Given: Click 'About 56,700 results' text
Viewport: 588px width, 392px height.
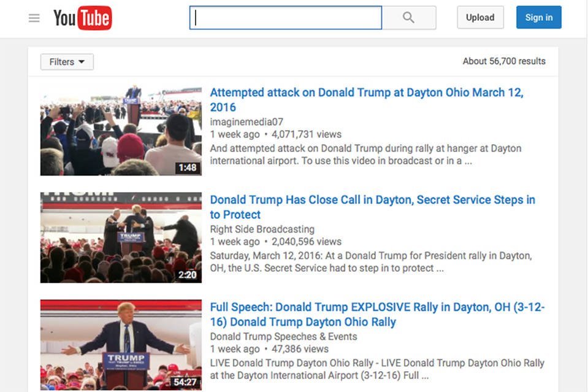Looking at the screenshot, I should (504, 61).
